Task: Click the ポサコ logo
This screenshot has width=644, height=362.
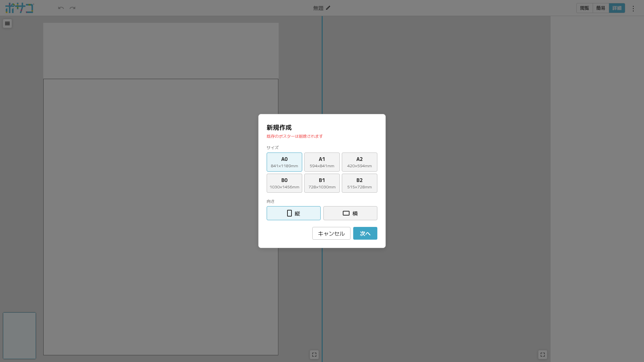Action: click(x=19, y=8)
